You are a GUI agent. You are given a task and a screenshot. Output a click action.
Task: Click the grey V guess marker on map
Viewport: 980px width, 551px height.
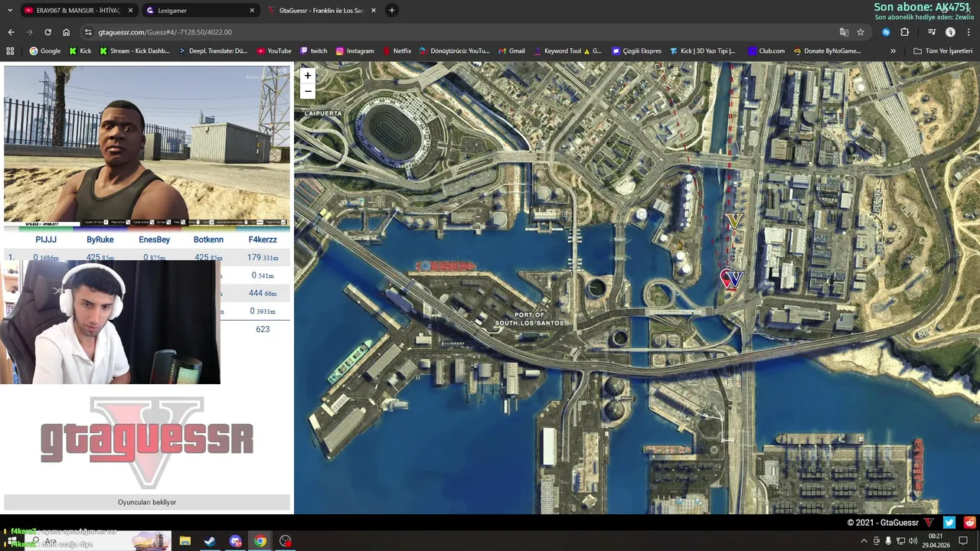tap(734, 221)
